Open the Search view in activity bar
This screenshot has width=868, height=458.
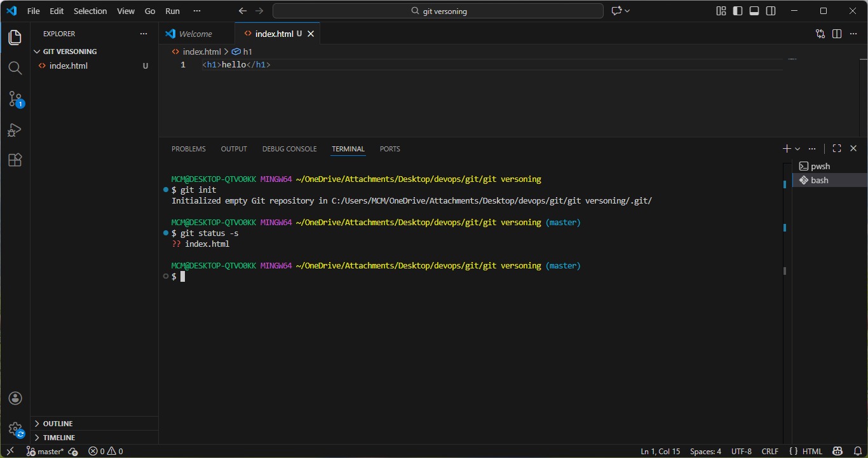click(15, 68)
